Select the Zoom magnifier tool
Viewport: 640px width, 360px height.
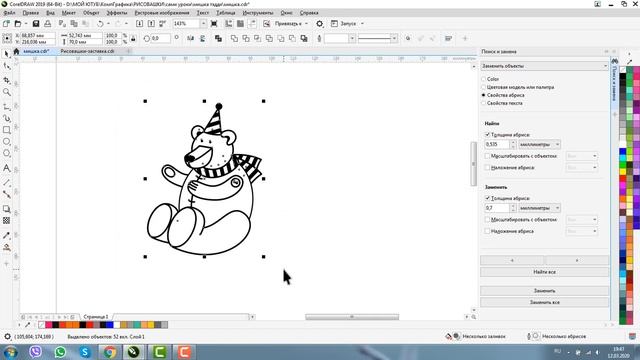tap(7, 93)
